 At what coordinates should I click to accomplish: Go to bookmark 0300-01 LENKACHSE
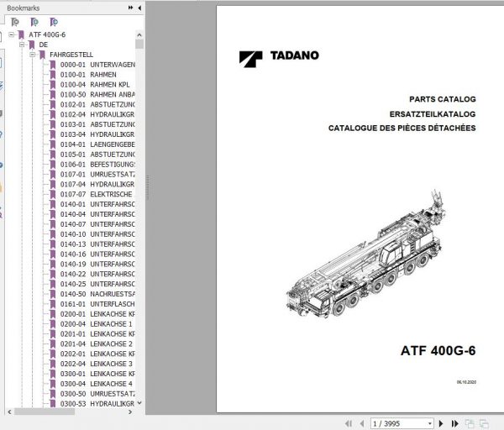(97, 374)
